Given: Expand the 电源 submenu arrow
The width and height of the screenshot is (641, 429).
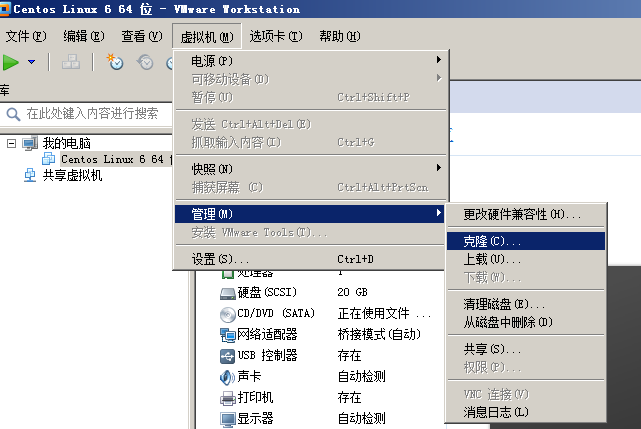Looking at the screenshot, I should coord(439,60).
